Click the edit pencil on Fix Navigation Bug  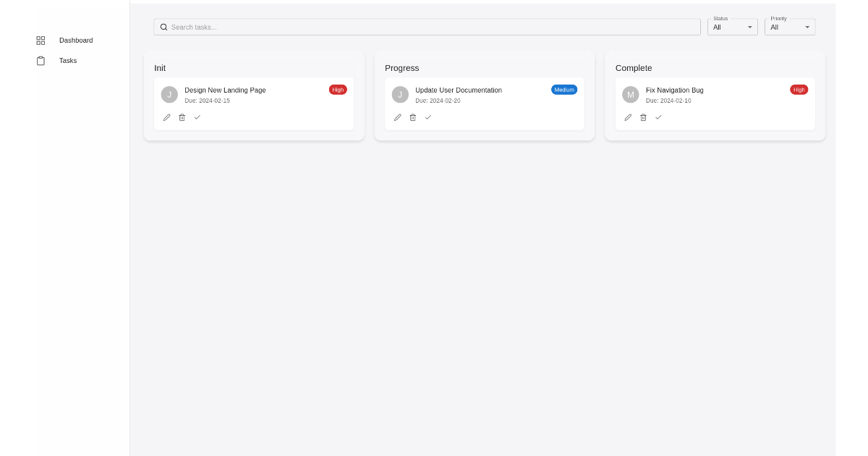tap(628, 117)
